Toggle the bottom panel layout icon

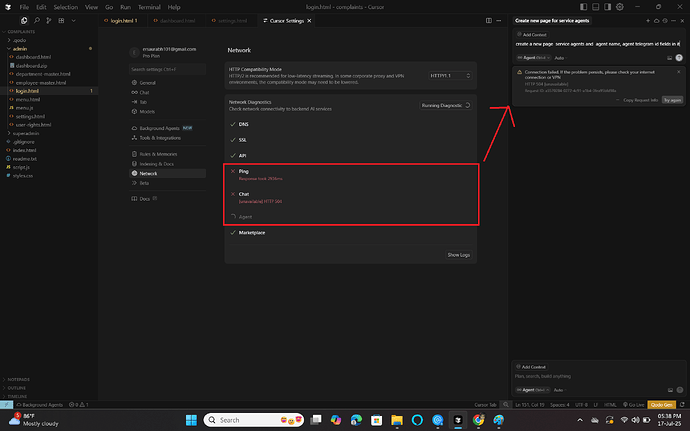click(x=595, y=7)
